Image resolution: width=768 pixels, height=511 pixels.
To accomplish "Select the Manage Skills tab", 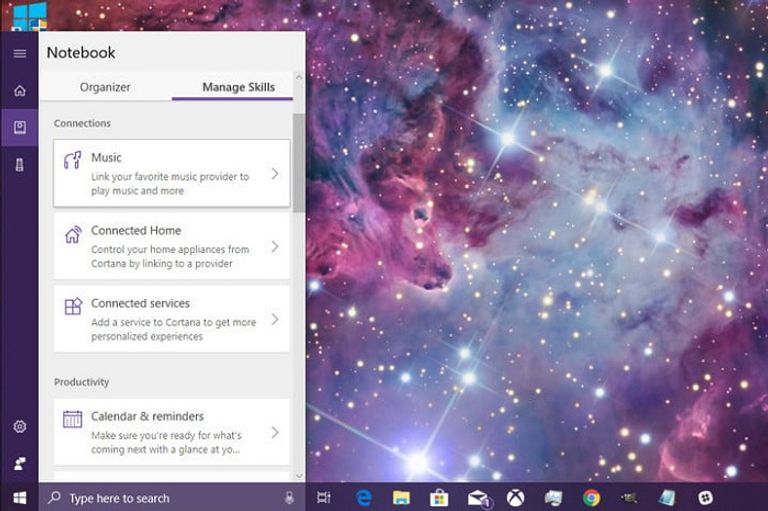I will [x=238, y=87].
